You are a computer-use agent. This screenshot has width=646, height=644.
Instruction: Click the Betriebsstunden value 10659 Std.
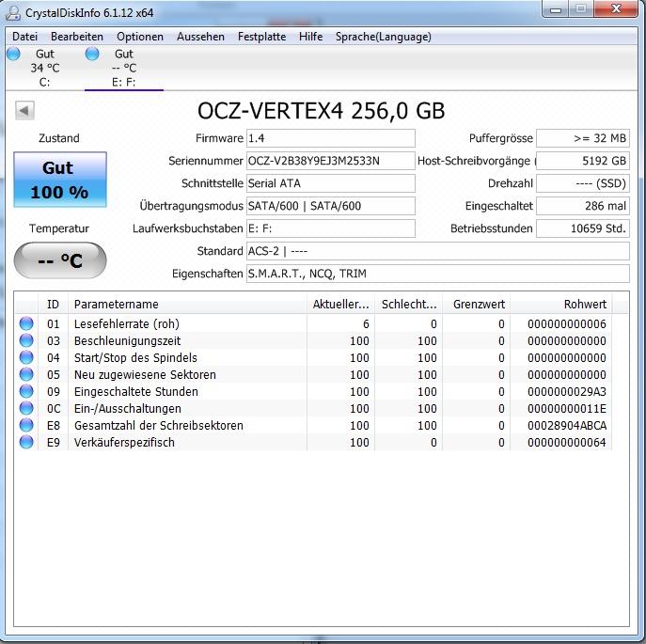(x=583, y=228)
